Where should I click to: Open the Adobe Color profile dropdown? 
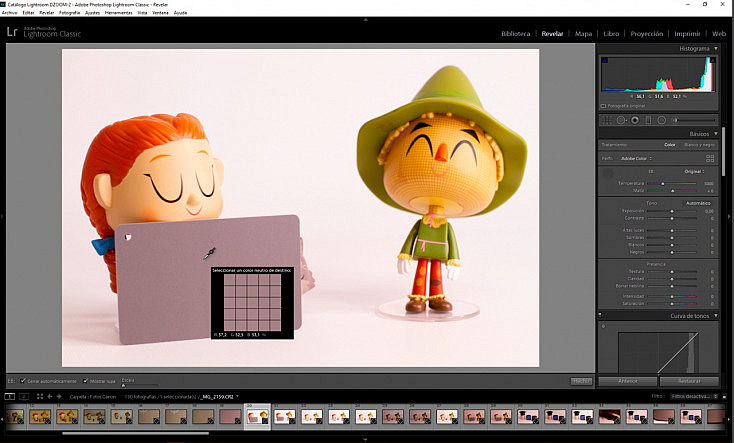(x=637, y=158)
